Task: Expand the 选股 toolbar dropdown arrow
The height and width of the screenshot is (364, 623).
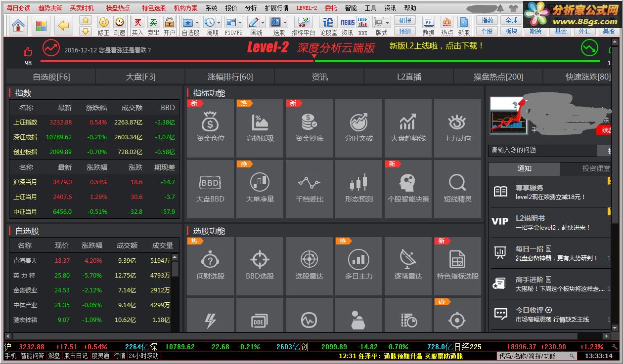Action: pos(285,23)
